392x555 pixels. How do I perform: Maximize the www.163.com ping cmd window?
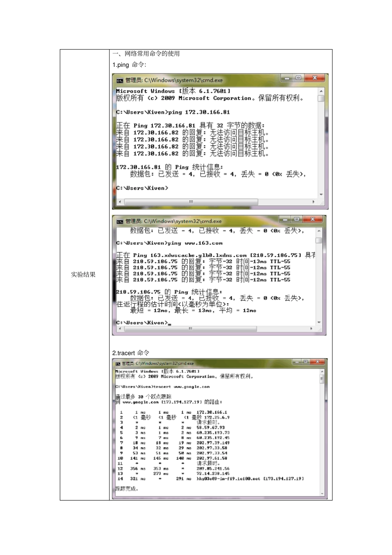(x=297, y=219)
